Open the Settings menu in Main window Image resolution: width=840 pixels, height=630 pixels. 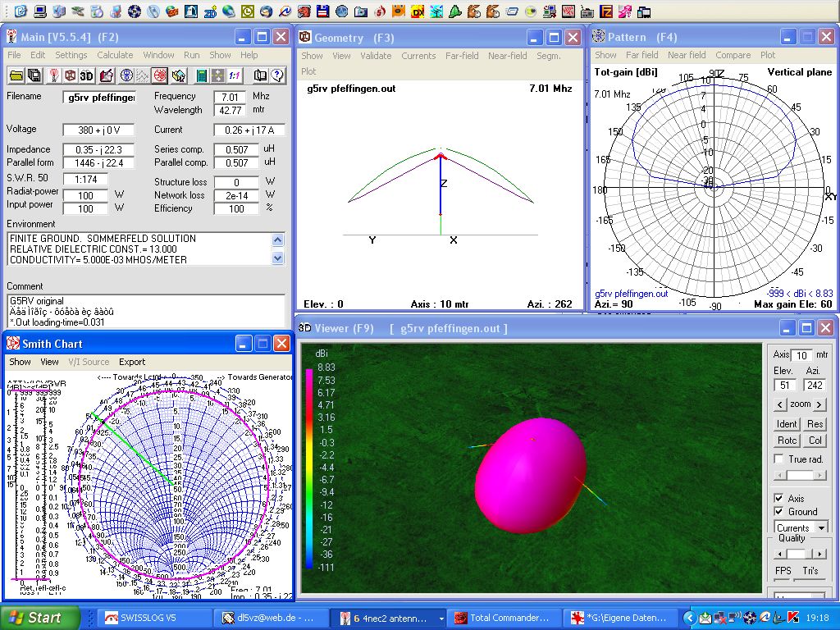click(x=71, y=55)
